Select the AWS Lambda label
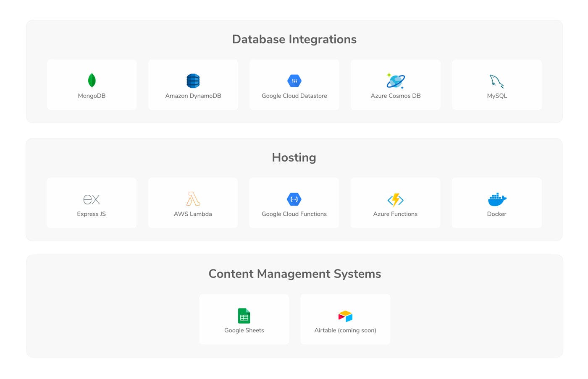This screenshot has height=379, width=588. [x=193, y=214]
